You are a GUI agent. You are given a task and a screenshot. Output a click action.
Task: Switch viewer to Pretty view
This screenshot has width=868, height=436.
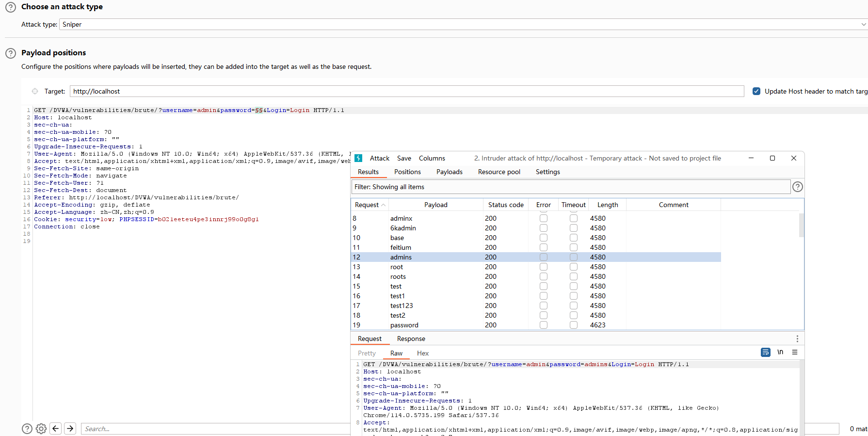point(367,353)
